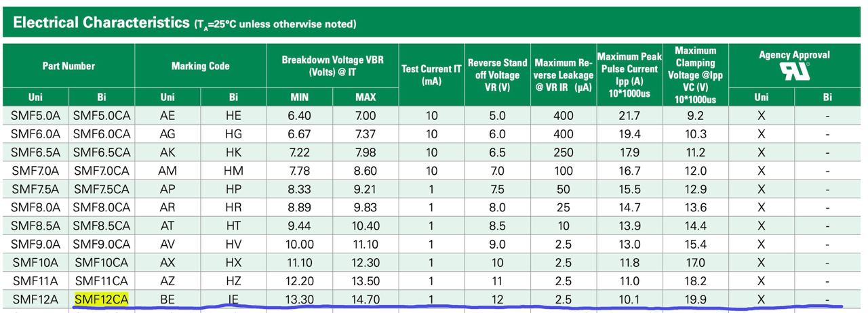The width and height of the screenshot is (868, 313).
Task: Click the MIN sub-header
Action: click(x=300, y=98)
